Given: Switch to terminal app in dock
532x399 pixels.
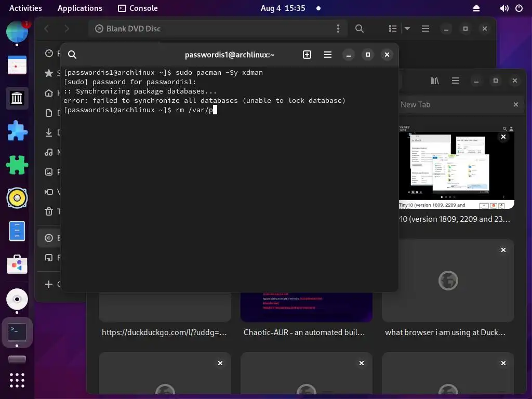Looking at the screenshot, I should pyautogui.click(x=17, y=332).
